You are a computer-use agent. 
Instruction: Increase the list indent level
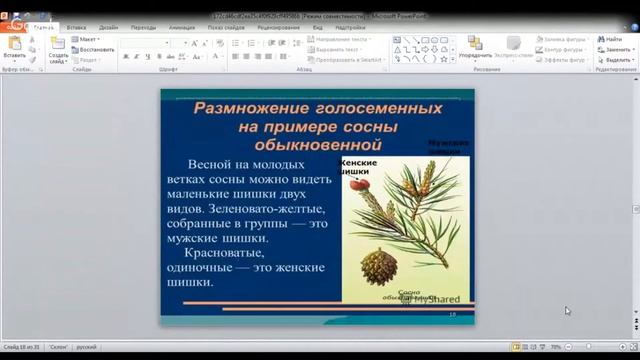(x=282, y=43)
